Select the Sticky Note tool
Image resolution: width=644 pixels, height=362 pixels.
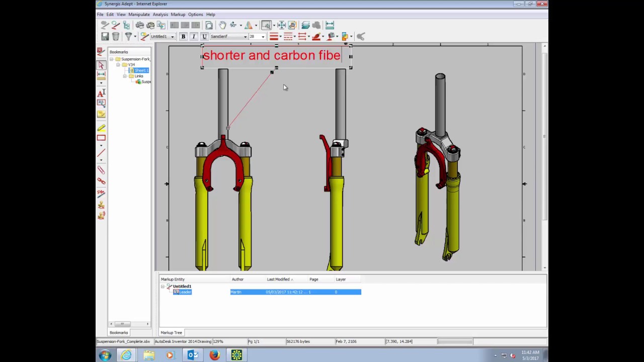tap(101, 115)
